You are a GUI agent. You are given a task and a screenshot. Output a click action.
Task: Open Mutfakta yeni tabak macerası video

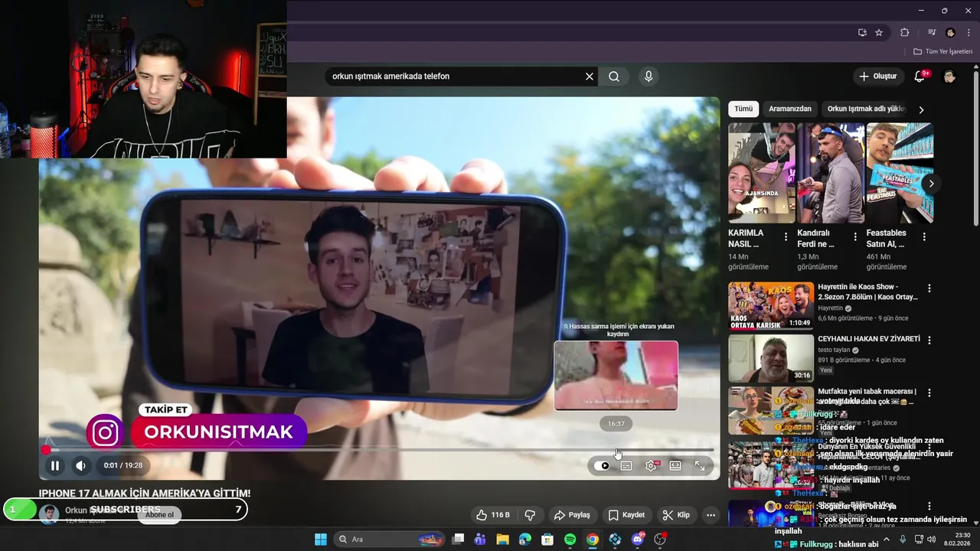point(771,410)
